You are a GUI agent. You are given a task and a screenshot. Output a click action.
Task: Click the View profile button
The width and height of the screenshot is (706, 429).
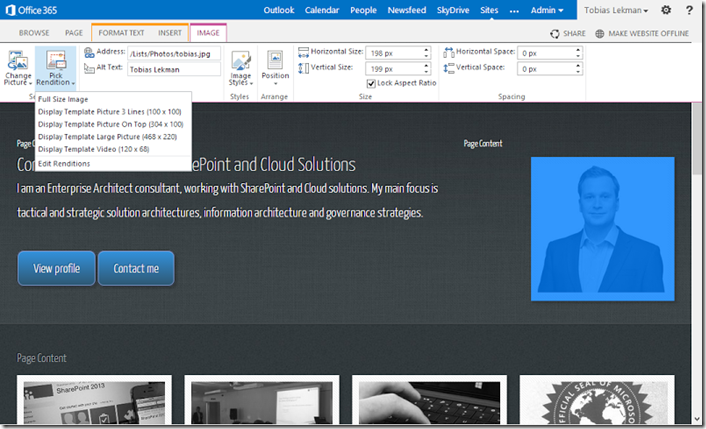tap(57, 268)
